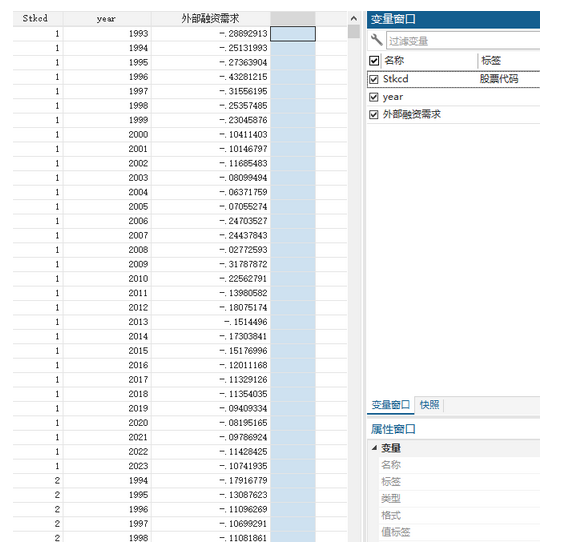This screenshot has height=552, width=578.
Task: Click cell value -.17916779
Action: tap(243, 481)
